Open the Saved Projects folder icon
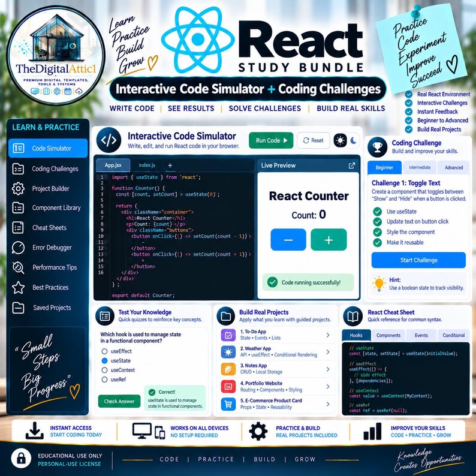476x476 pixels. (x=18, y=308)
